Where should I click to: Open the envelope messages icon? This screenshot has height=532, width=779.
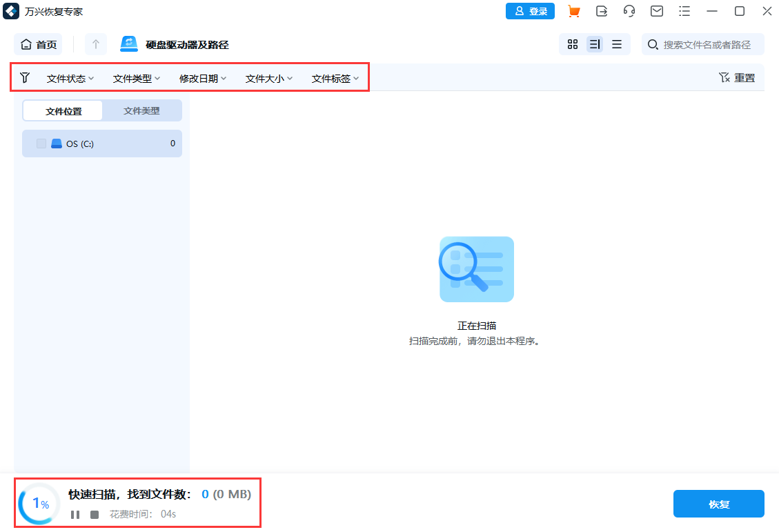(657, 11)
